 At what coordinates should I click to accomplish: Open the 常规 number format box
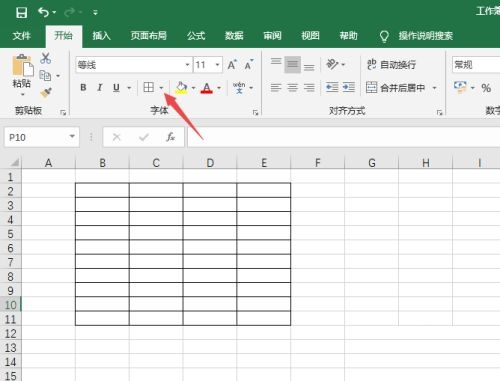point(476,65)
